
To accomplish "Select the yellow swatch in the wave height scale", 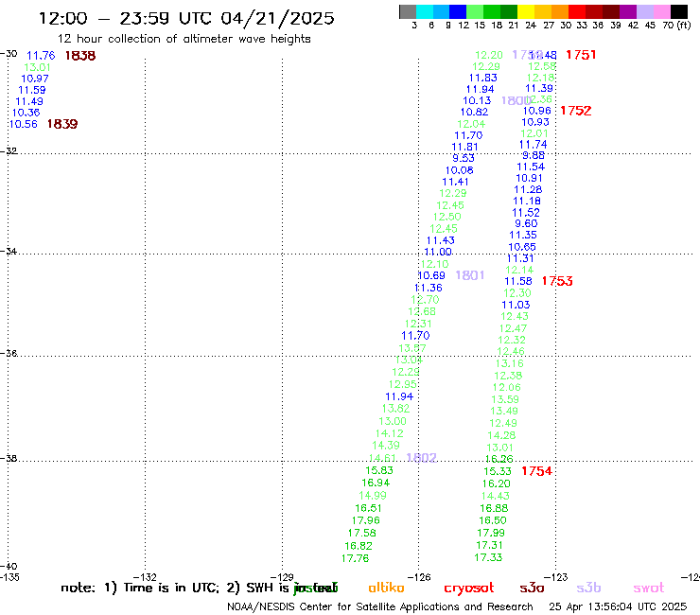I will (526, 11).
